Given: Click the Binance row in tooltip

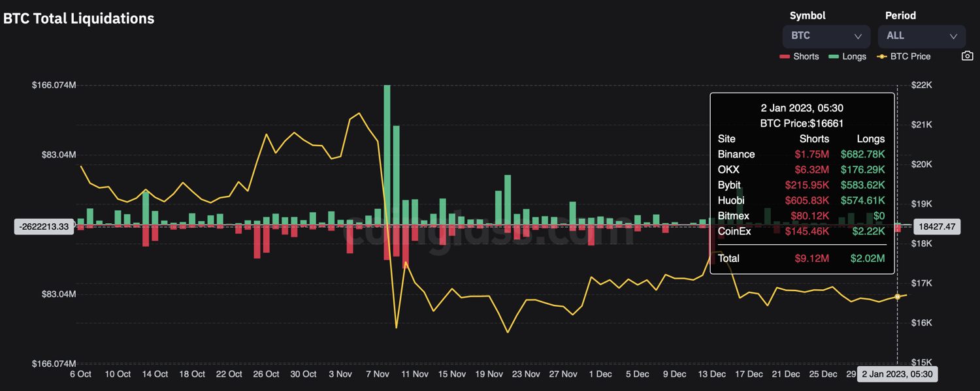Looking at the screenshot, I should (802, 154).
